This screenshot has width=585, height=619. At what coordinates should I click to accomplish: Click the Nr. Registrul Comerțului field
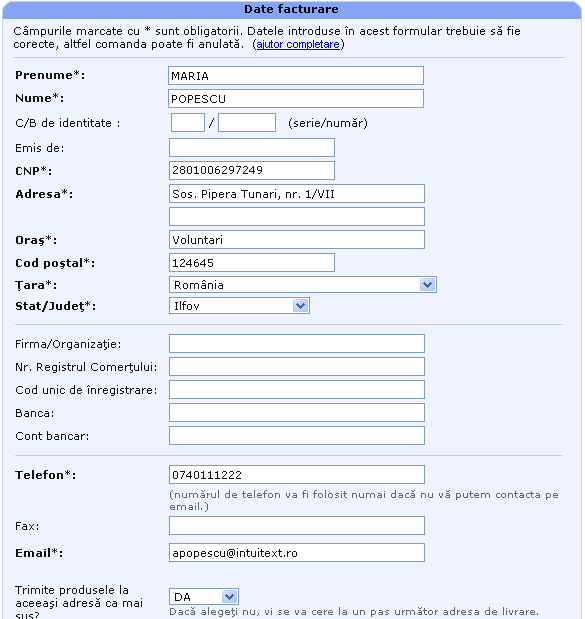297,367
